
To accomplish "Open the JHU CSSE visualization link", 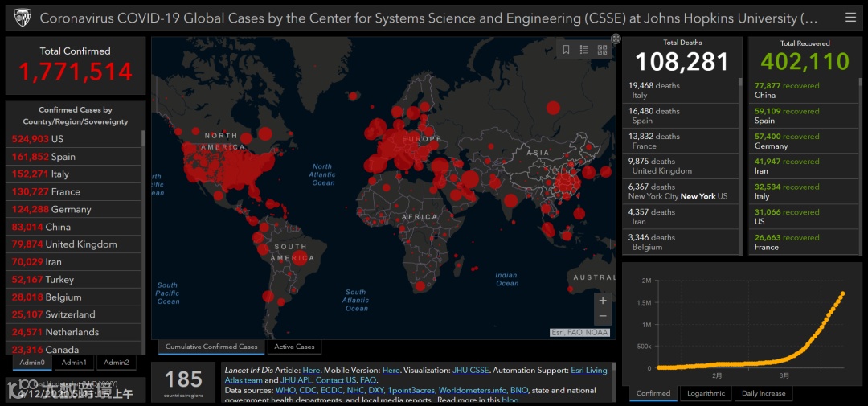I will coord(470,370).
